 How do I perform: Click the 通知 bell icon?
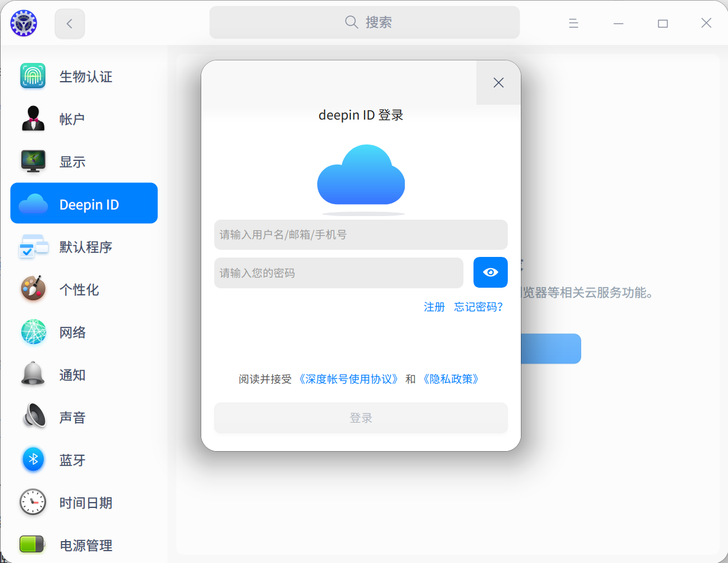click(x=33, y=374)
